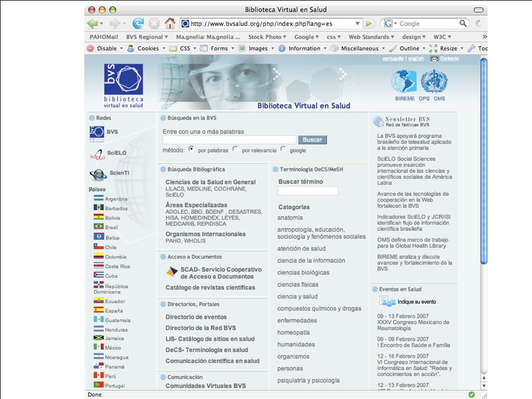Click the Chile flag icon

[x=99, y=246]
